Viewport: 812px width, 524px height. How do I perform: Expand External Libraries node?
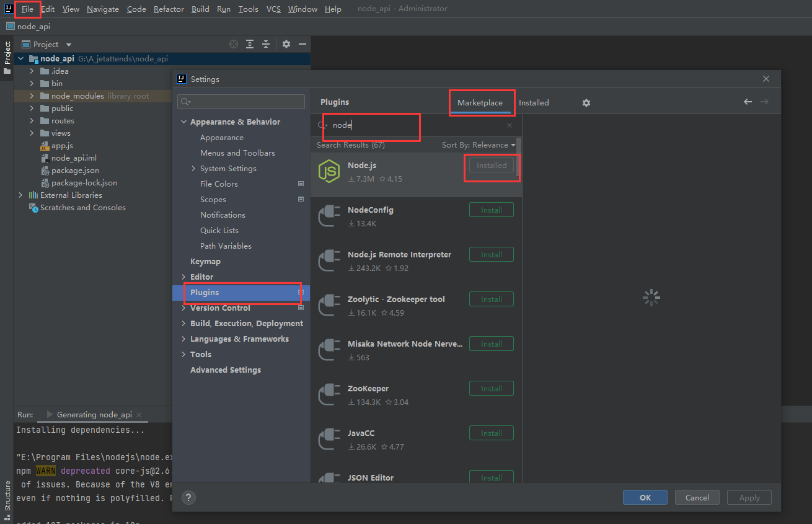coord(21,195)
